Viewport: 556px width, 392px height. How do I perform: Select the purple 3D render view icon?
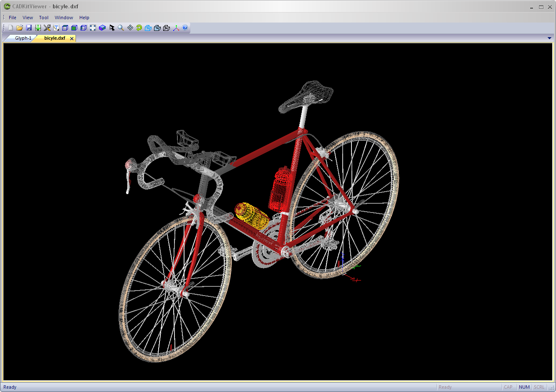pyautogui.click(x=102, y=28)
